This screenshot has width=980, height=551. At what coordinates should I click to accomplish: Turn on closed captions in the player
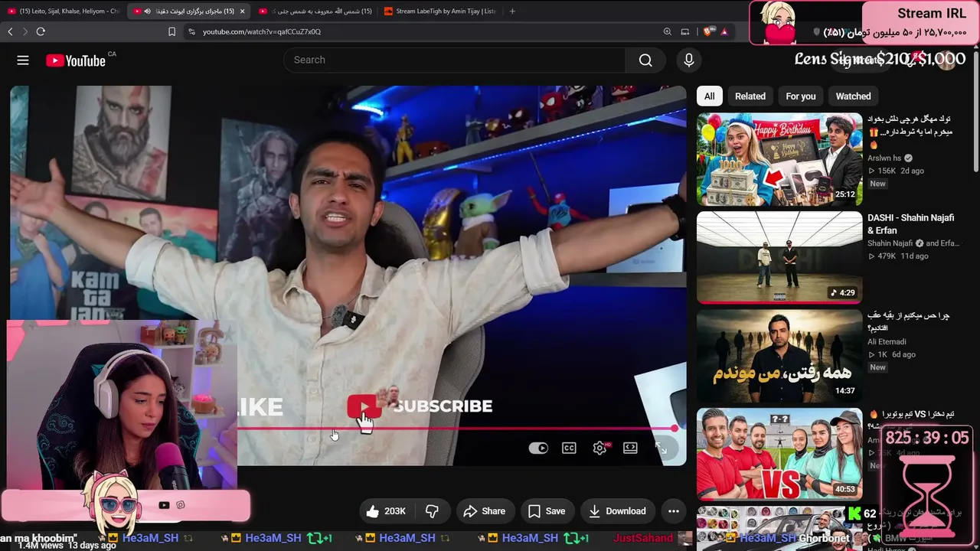pos(569,448)
